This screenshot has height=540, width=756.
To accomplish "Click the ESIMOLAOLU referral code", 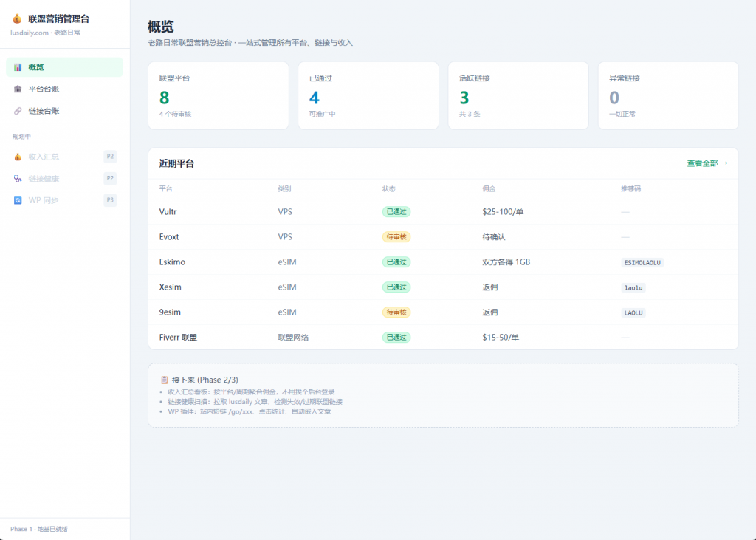I will [642, 262].
